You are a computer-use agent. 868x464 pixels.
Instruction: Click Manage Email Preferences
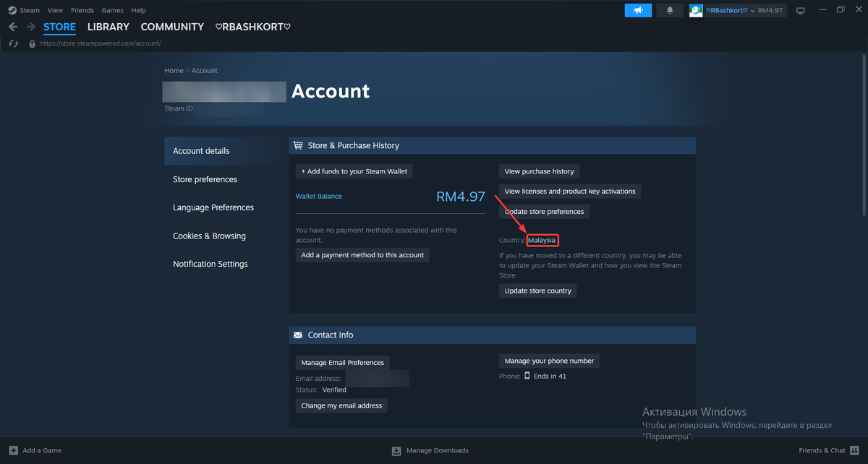343,362
